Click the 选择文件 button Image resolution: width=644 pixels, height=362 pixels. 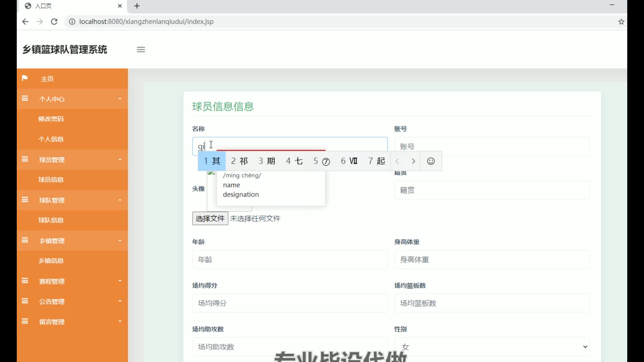click(x=210, y=219)
